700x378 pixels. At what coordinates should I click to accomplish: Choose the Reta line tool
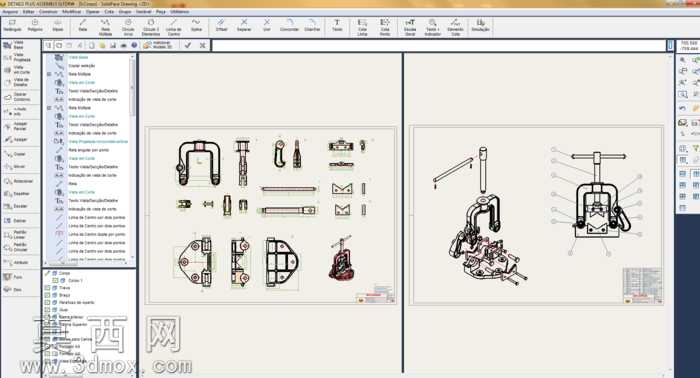coord(83,26)
